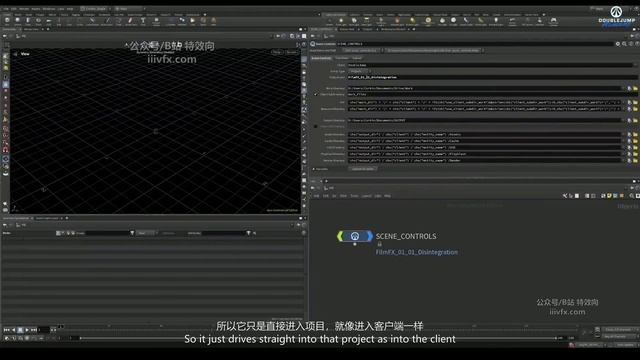
Task: Toggle detail mode in the geometry spreadsheet
Action: (73, 233)
